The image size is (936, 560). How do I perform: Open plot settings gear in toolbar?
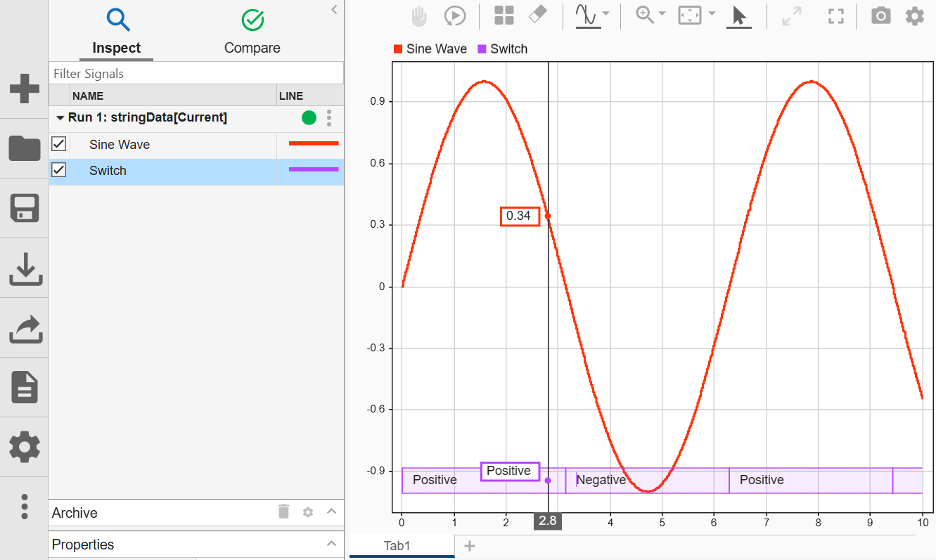coord(914,15)
